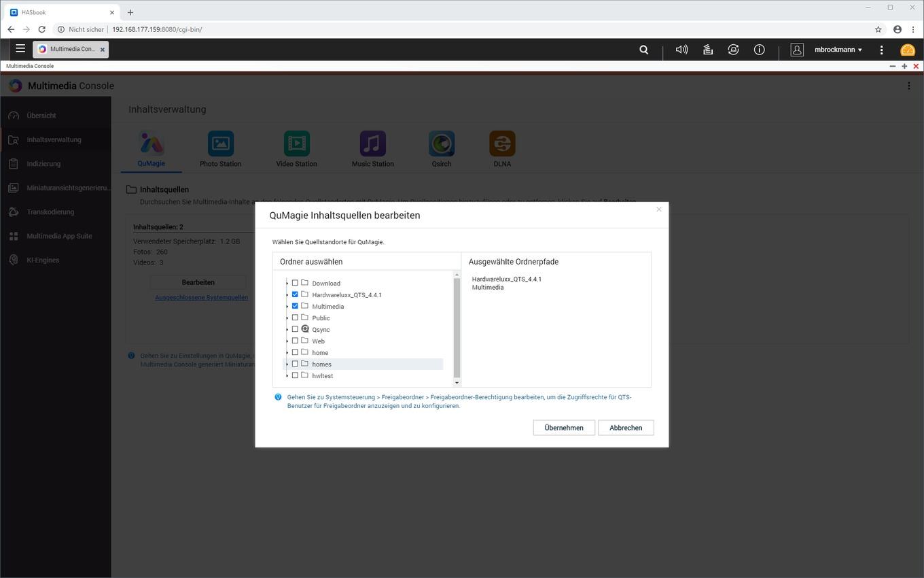The width and height of the screenshot is (924, 578).
Task: Open the mbrockmann user dropdown
Action: pyautogui.click(x=838, y=50)
